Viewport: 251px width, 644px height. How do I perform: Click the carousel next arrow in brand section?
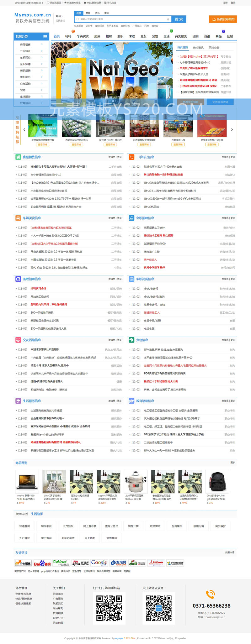pos(232,129)
